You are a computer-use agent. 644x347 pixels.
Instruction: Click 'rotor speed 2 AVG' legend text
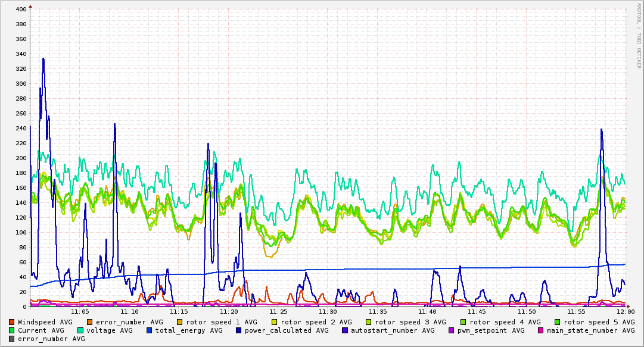[316, 323]
